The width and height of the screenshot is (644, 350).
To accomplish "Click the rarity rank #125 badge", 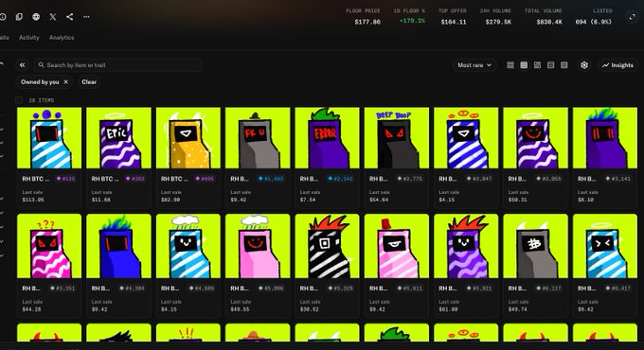I will pos(65,179).
